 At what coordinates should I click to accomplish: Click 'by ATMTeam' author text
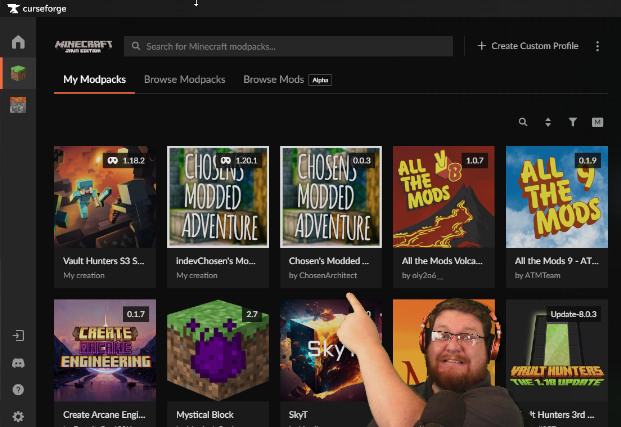point(537,275)
